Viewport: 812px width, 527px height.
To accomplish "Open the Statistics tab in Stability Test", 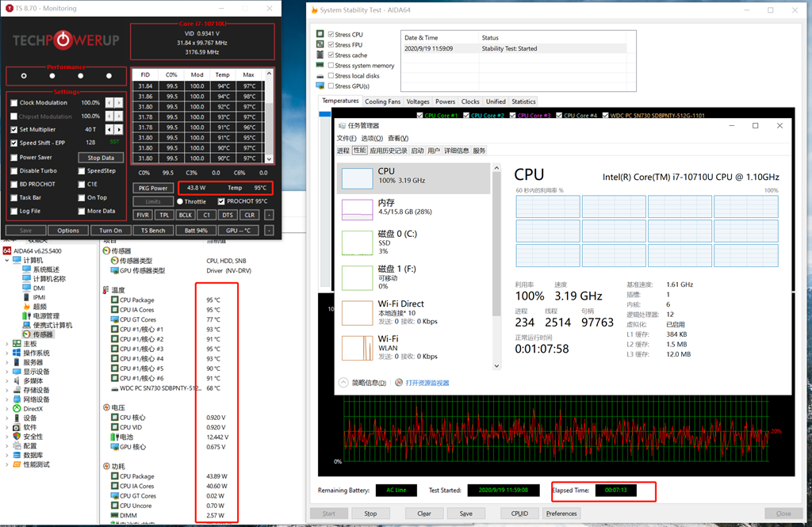I will tap(523, 101).
